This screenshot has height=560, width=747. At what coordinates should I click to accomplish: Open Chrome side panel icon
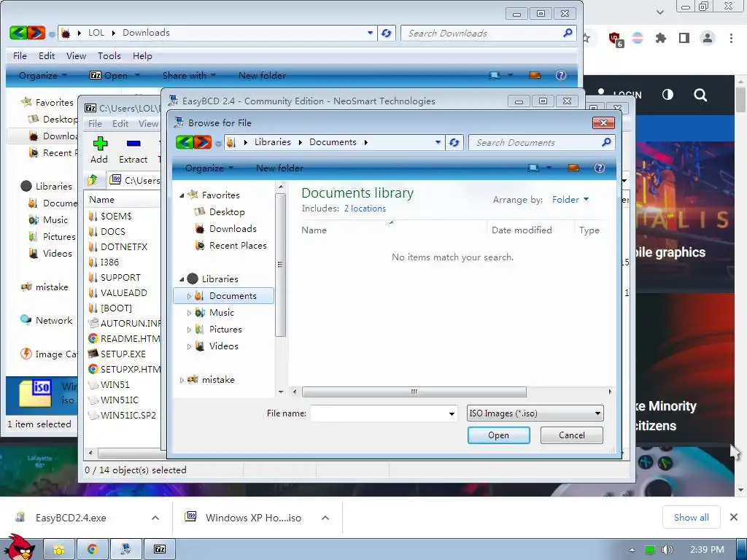[x=684, y=38]
